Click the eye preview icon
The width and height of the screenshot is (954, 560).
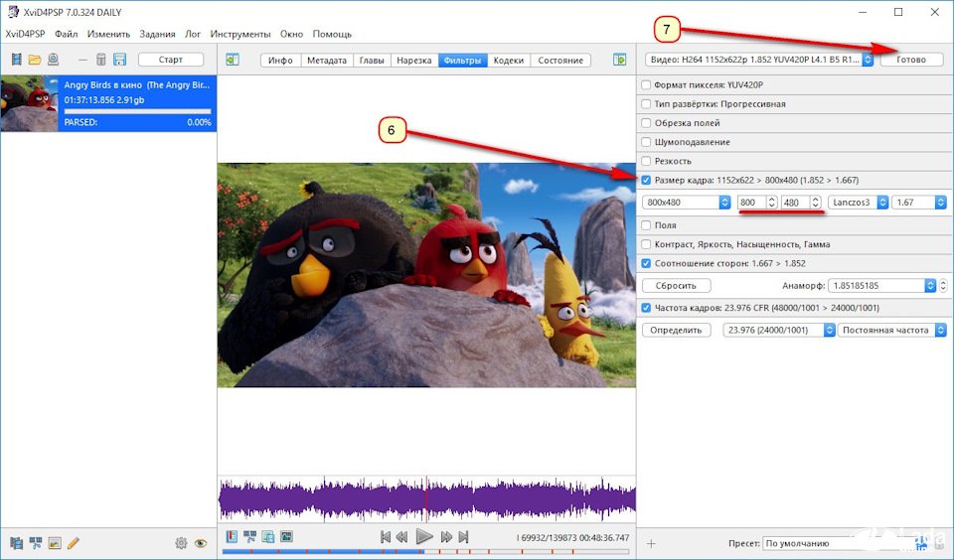201,543
